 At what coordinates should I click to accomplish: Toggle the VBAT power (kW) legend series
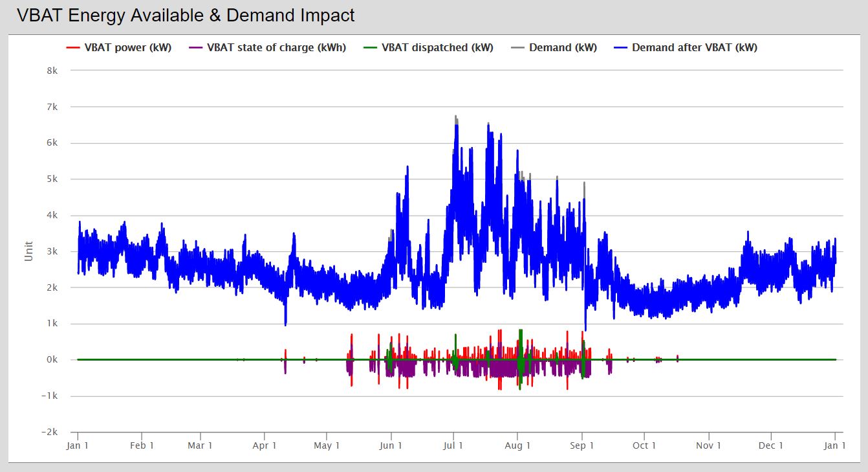click(x=119, y=47)
